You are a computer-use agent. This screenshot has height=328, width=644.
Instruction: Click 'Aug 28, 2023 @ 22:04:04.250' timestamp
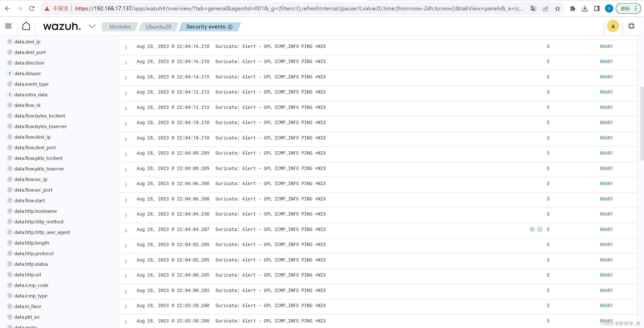pos(173,214)
